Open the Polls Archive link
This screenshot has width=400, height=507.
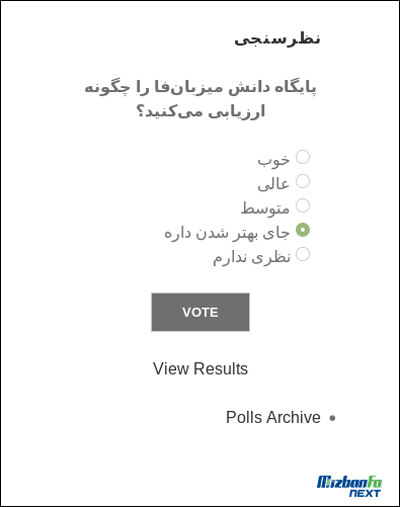tap(273, 417)
